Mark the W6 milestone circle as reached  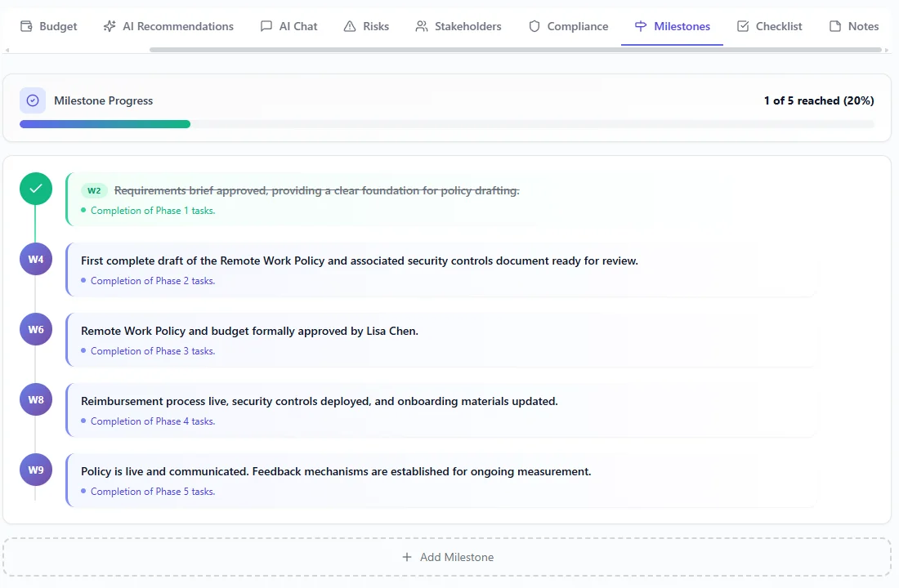point(36,330)
